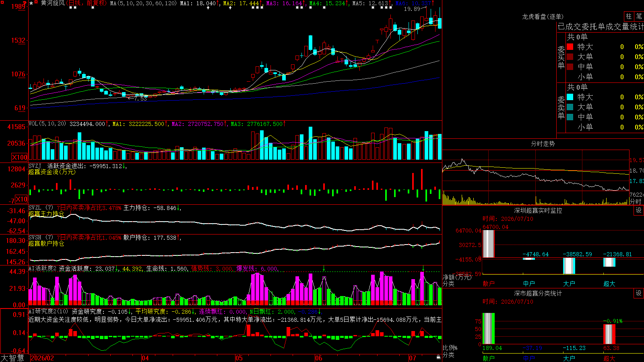Click the cyan 特大 sell order swatch

point(570,97)
